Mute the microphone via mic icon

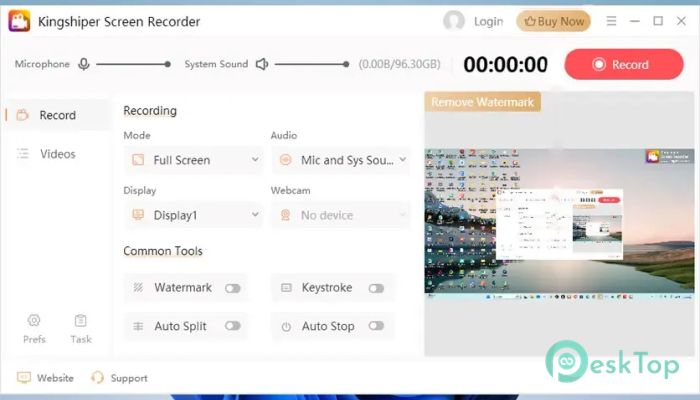click(83, 64)
